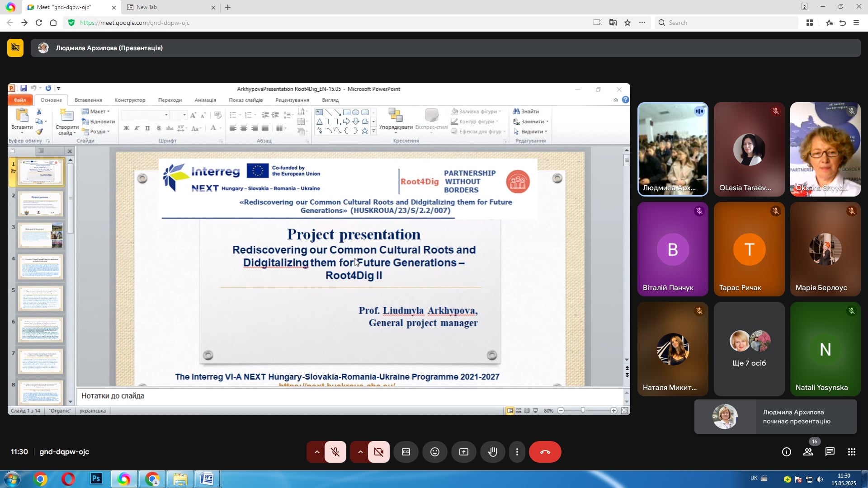Open the chat panel icon
The image size is (868, 488).
point(830,452)
